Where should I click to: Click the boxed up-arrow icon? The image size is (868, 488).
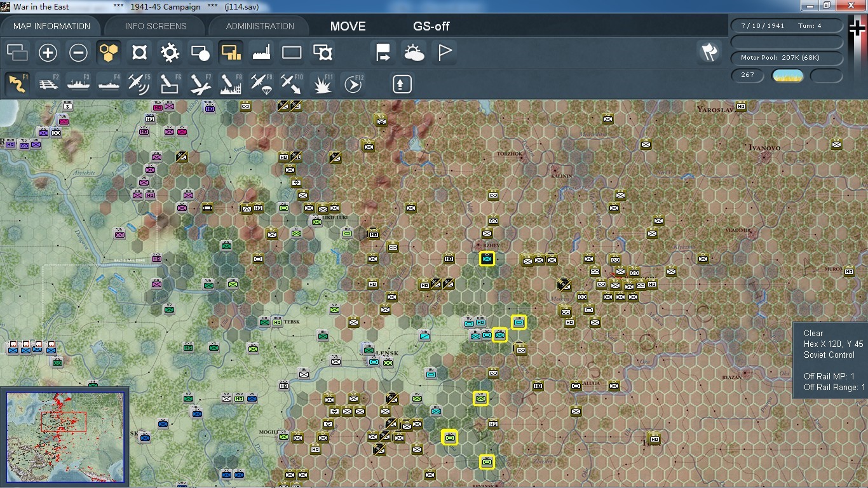click(x=402, y=84)
